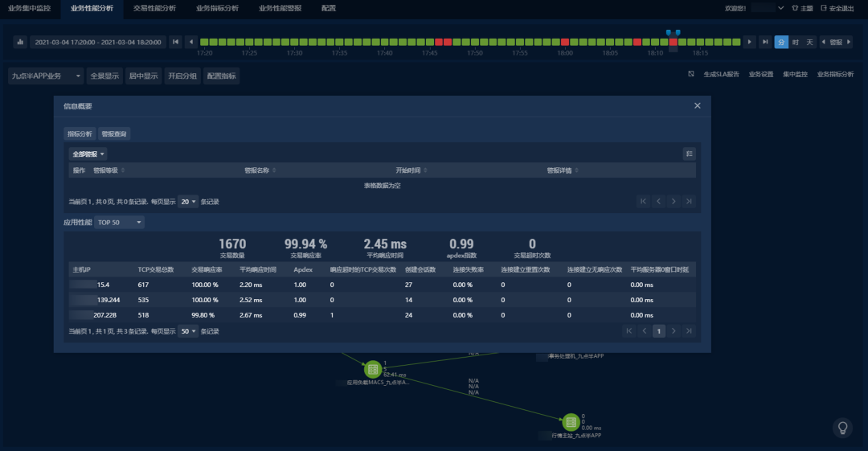Switch granularity to 天 day
The image size is (868, 451).
(809, 42)
